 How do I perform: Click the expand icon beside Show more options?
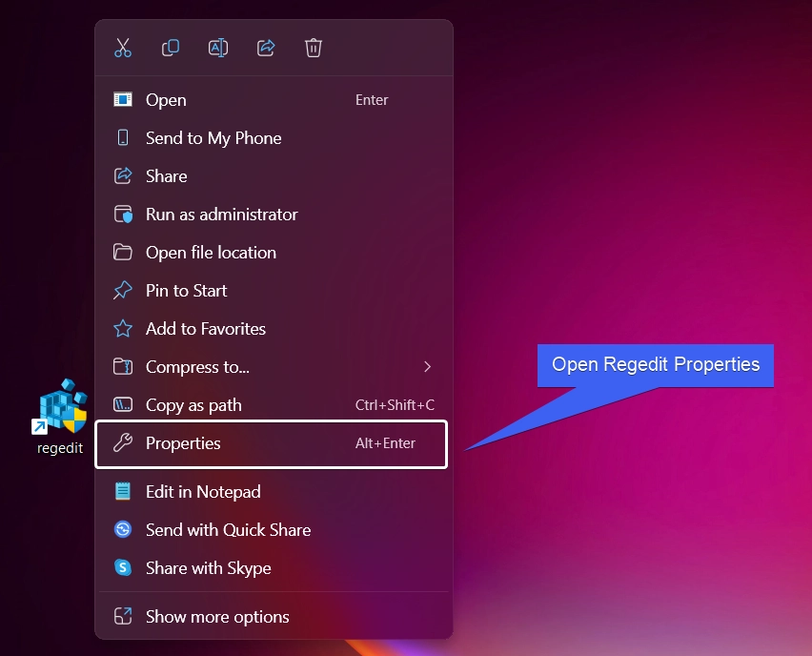(123, 617)
